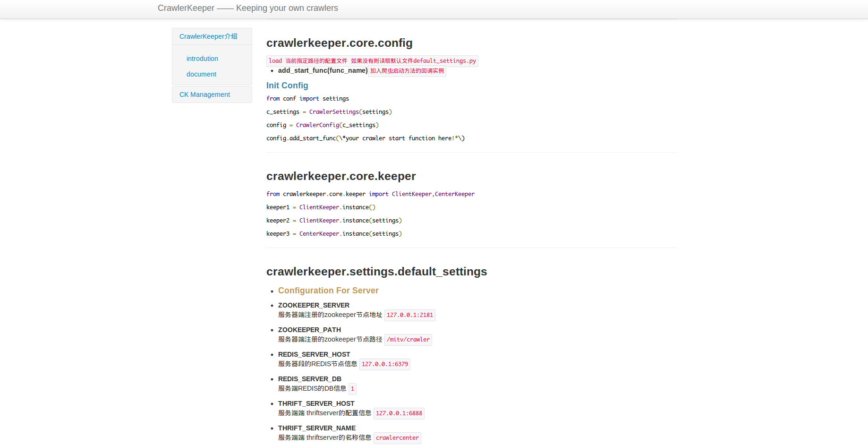Click the keeper3 CenterKeeper.instance code line

tap(334, 234)
